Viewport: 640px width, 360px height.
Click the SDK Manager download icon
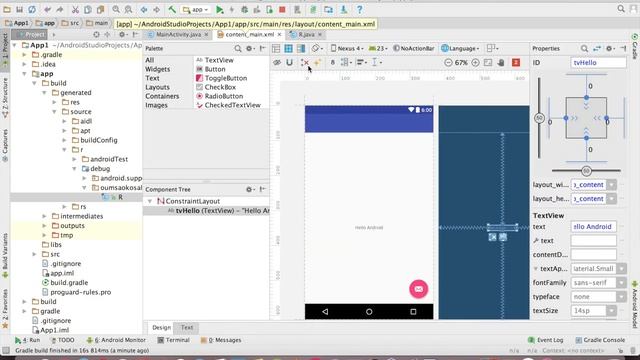pyautogui.click(x=344, y=9)
